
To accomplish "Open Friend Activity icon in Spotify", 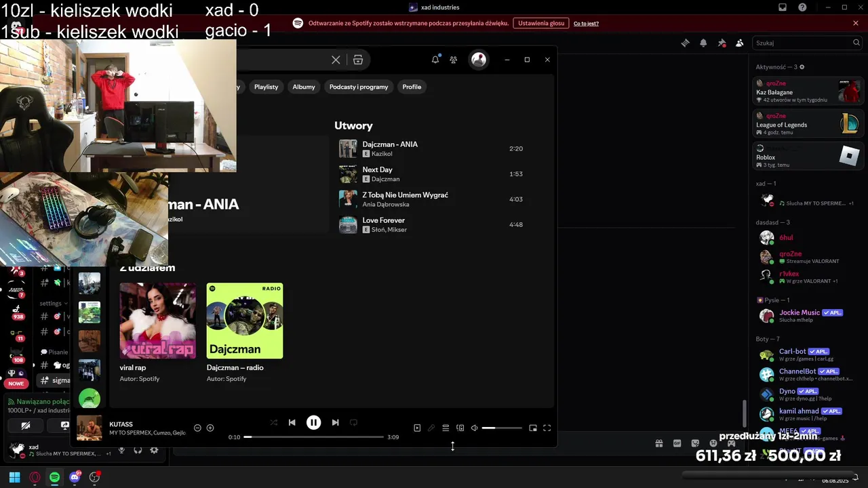I will (x=454, y=60).
